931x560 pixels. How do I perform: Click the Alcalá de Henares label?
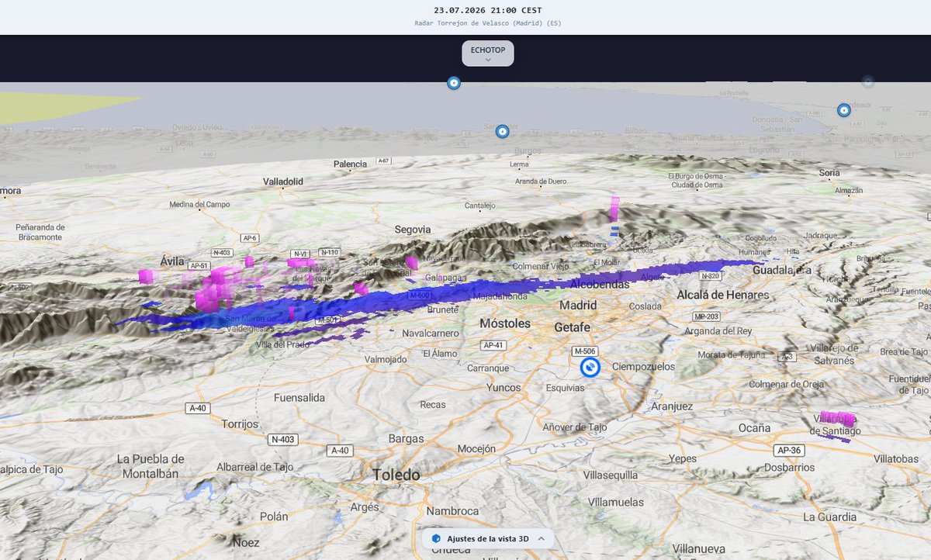tap(723, 295)
